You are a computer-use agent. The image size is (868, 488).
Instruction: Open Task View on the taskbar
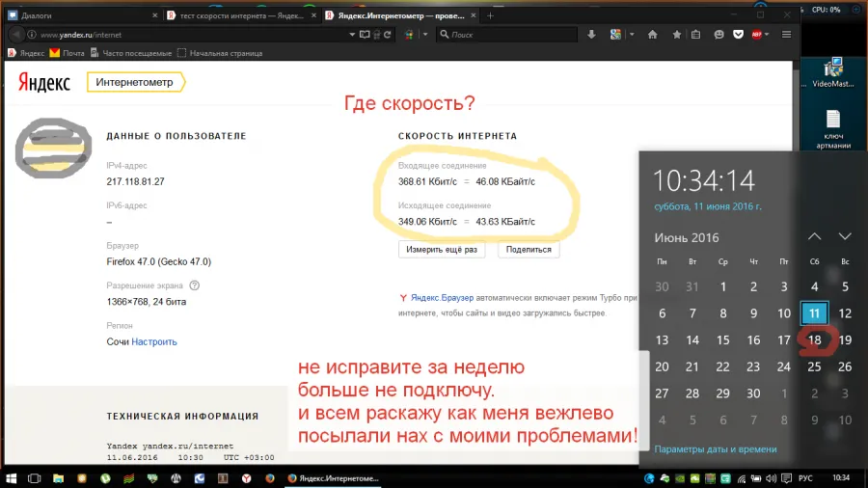coord(35,478)
